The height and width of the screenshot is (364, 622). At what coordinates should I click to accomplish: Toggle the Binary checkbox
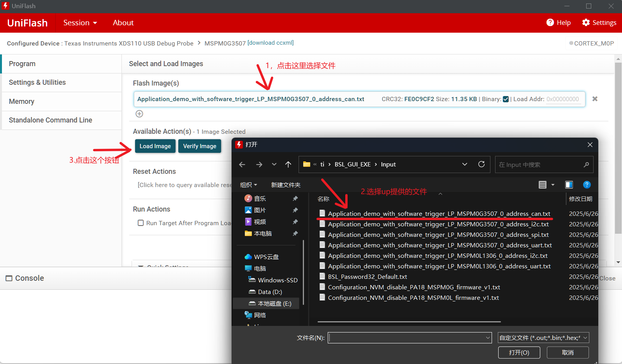506,99
